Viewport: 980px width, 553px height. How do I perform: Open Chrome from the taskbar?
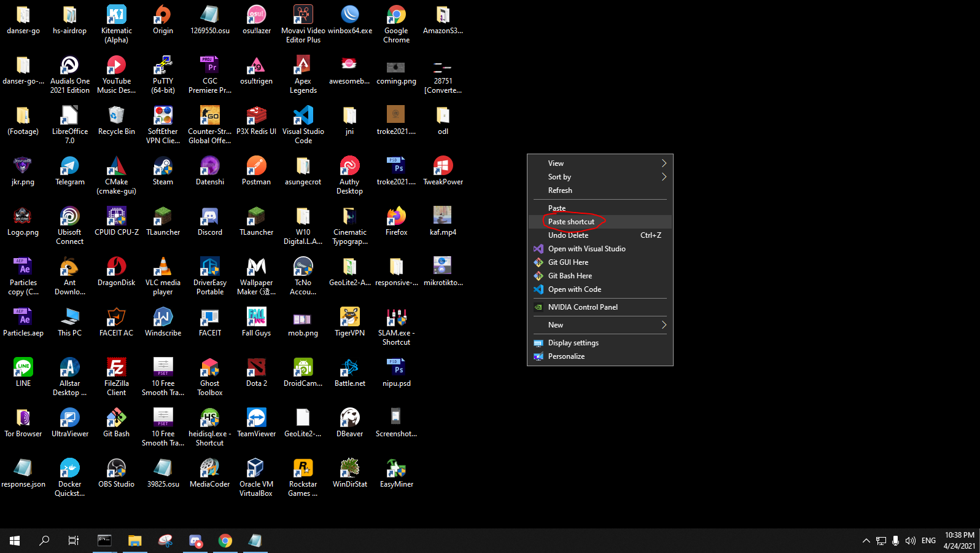tap(225, 541)
